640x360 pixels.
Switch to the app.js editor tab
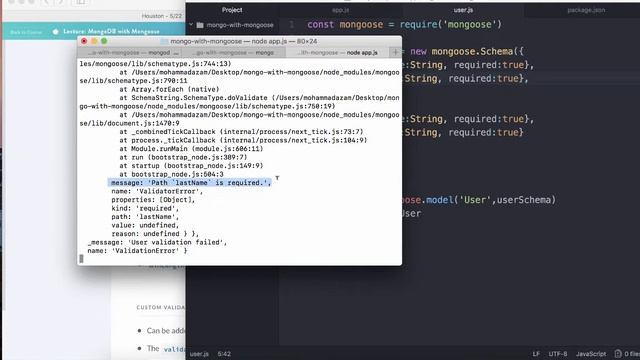pyautogui.click(x=340, y=10)
